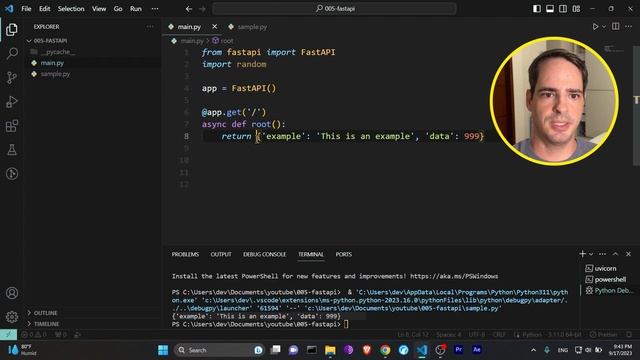Open File Explorer from the taskbar
Image resolution: width=640 pixels, height=360 pixels.
coord(330,350)
